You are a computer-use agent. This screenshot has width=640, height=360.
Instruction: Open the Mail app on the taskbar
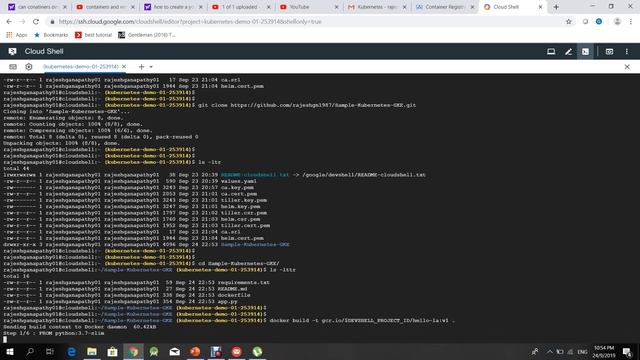pyautogui.click(x=175, y=351)
